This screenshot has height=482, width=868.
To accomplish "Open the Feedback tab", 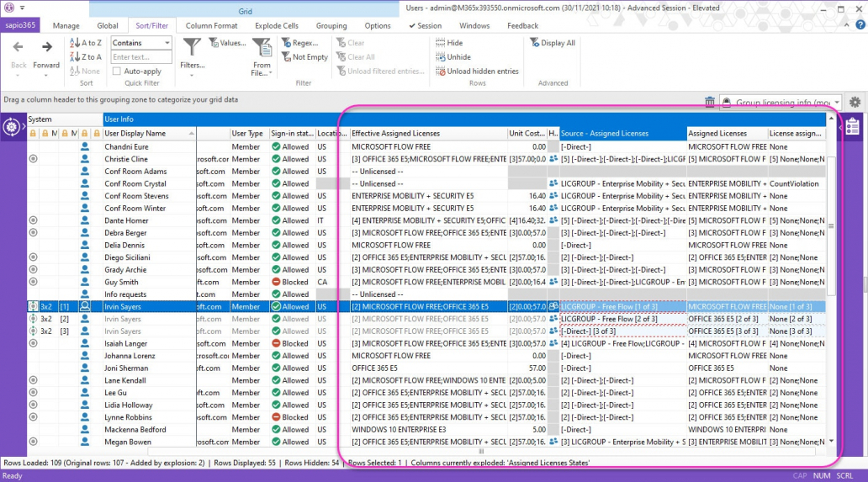I will (x=522, y=25).
